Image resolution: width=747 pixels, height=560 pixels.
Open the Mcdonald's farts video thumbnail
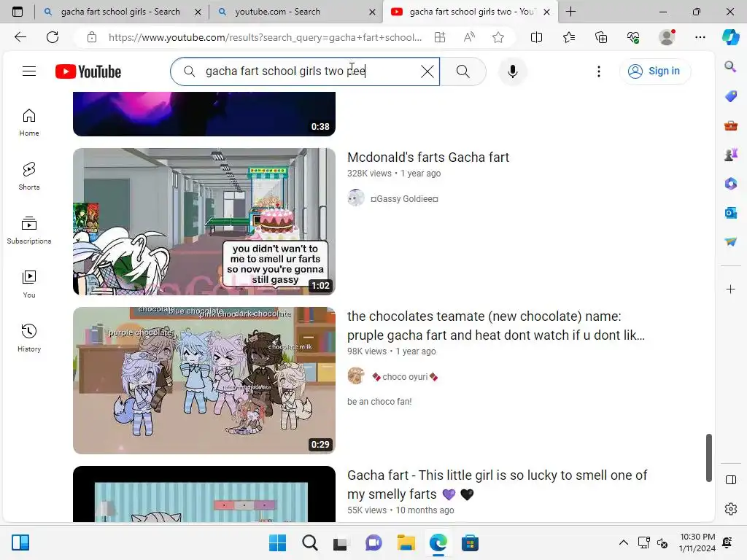pos(204,222)
